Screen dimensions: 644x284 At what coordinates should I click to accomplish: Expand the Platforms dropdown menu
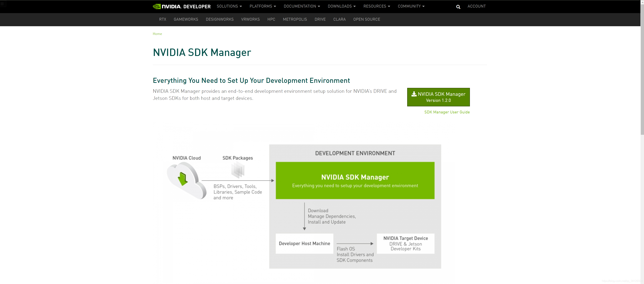pos(263,6)
